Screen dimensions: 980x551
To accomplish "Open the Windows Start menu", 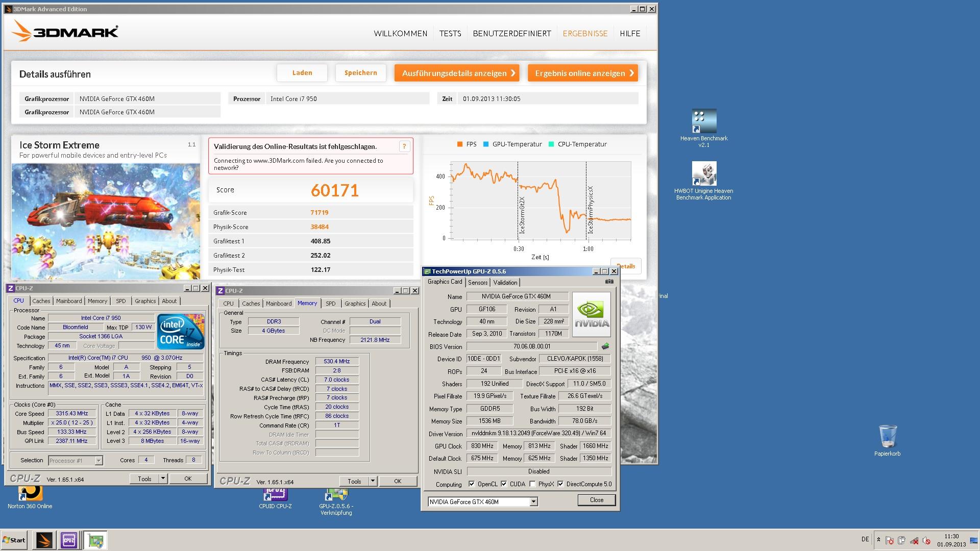I will [14, 540].
